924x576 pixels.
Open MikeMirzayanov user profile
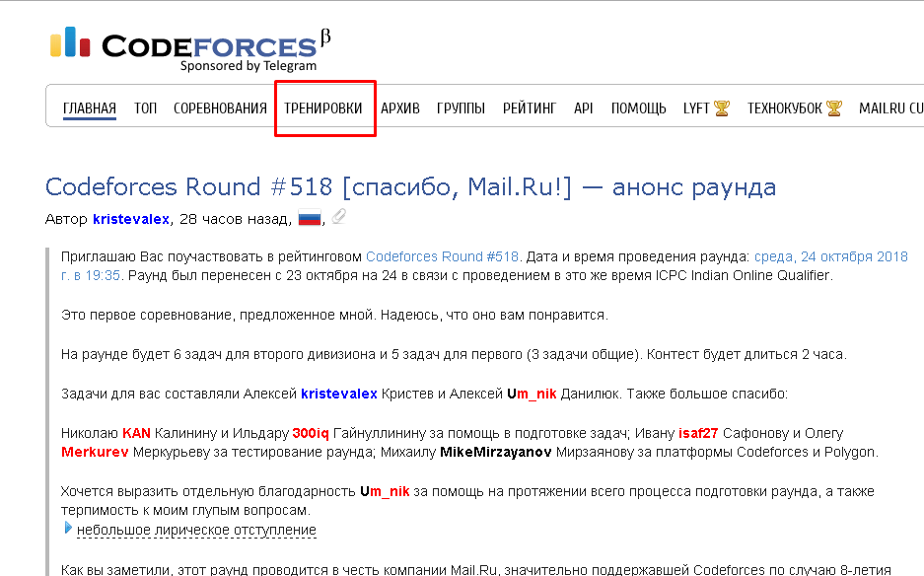tap(496, 452)
